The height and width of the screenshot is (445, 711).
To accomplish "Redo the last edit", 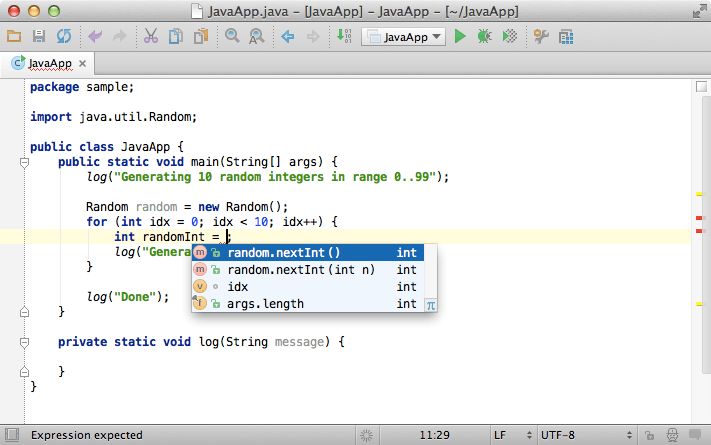I will point(120,36).
